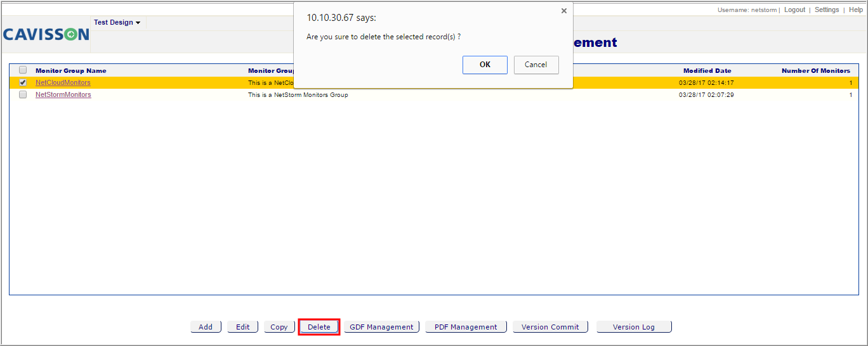868x346 pixels.
Task: Cancel the delete confirmation dialog
Action: (x=536, y=65)
